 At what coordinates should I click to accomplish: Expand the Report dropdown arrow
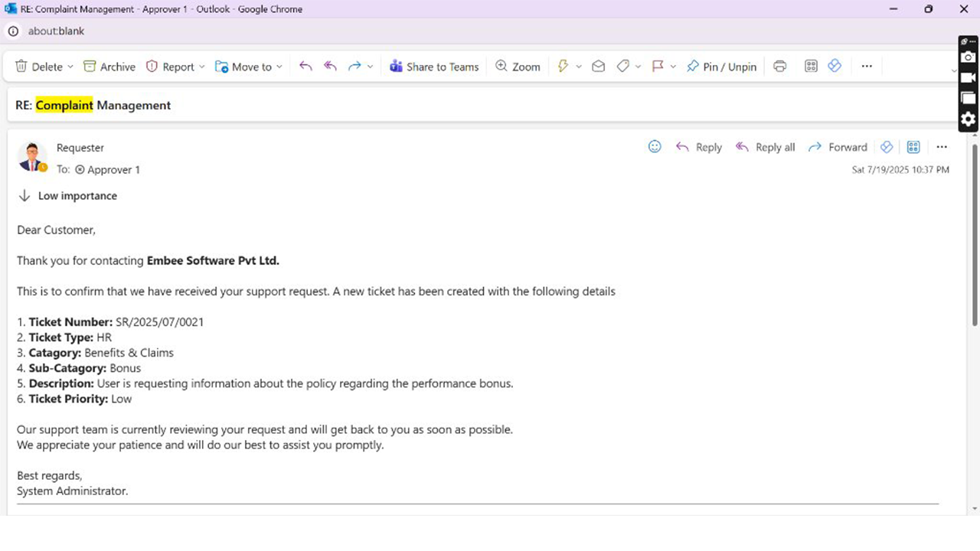[202, 67]
